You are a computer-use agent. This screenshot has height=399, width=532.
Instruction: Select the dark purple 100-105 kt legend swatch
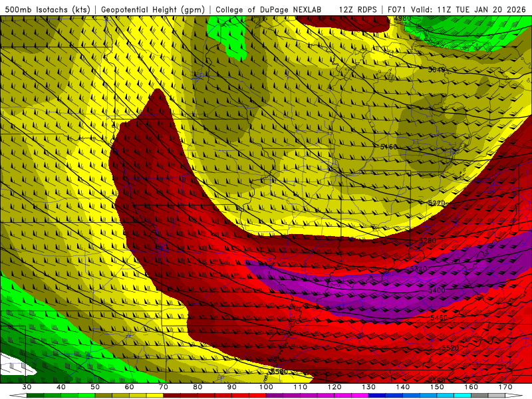point(275,396)
